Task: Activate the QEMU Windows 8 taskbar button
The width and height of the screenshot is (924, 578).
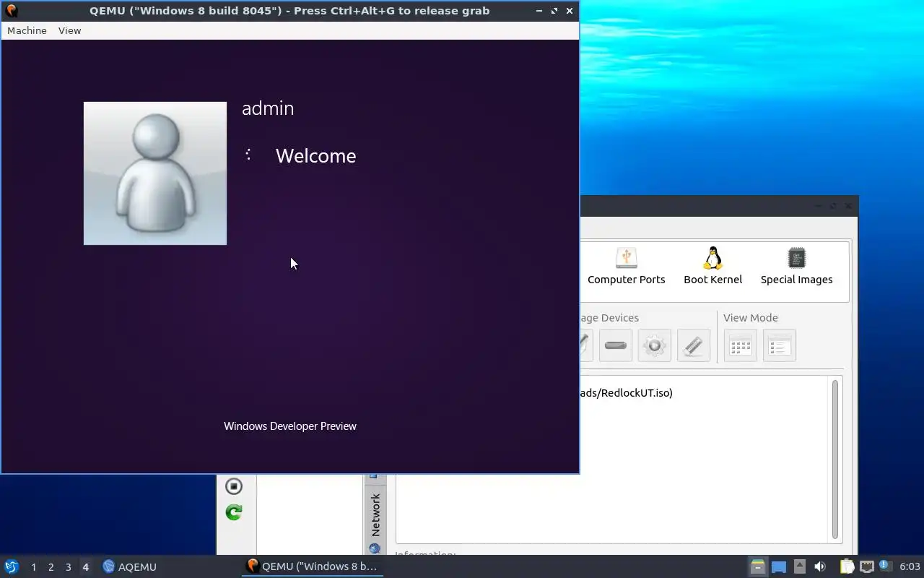Action: (x=312, y=566)
